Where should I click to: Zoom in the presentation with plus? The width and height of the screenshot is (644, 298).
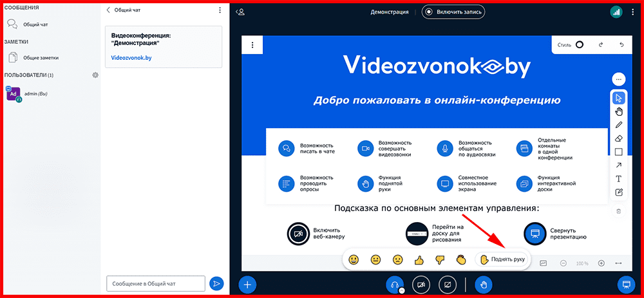[x=601, y=263]
